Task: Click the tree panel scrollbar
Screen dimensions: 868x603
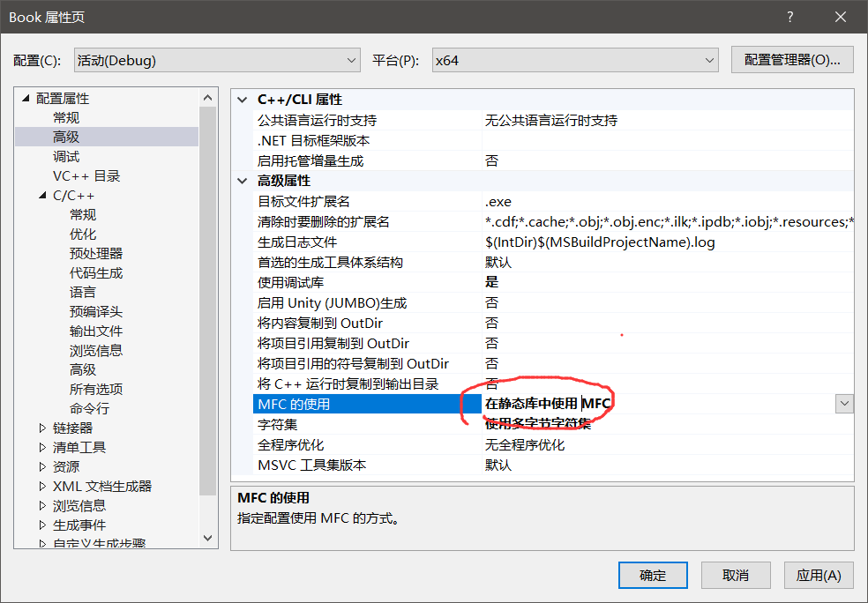Action: (x=207, y=309)
